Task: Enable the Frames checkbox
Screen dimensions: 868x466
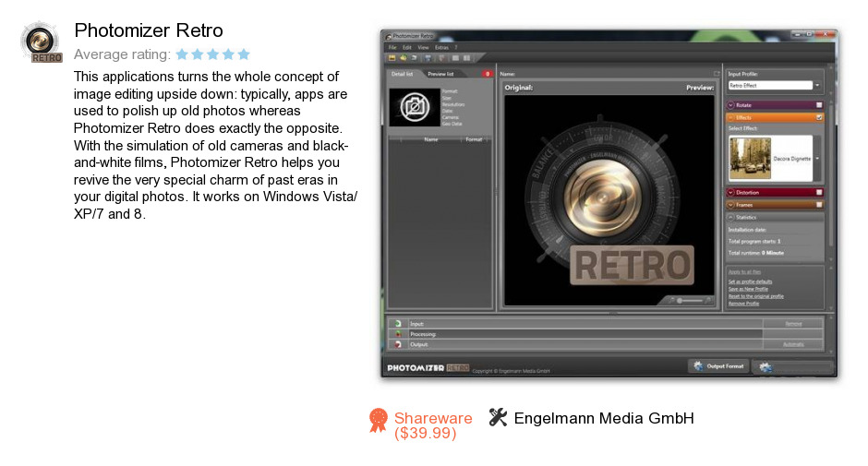Action: (819, 205)
